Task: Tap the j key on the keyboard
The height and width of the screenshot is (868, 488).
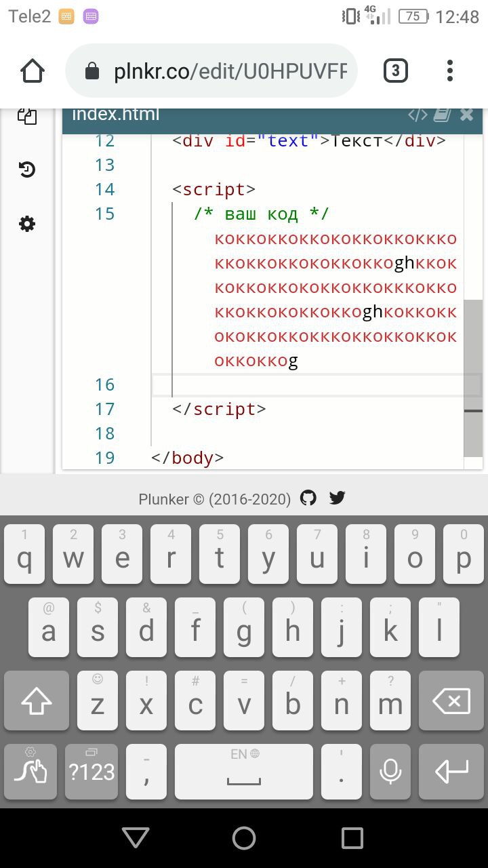Action: tap(342, 627)
